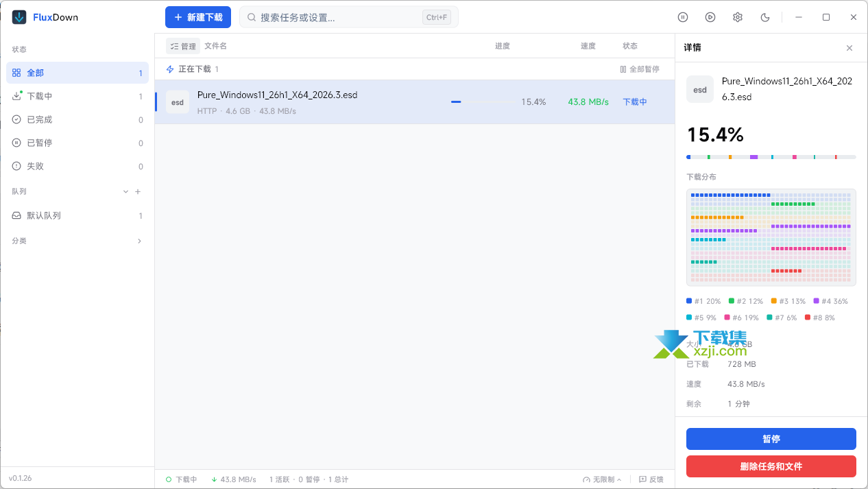868x489 pixels.
Task: Click the 反馈 feedback icon in the status bar
Action: pos(642,479)
